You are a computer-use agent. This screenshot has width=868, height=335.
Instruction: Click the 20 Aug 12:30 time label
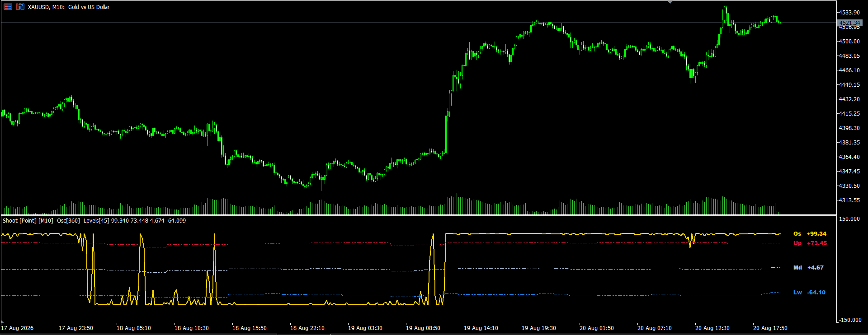tap(712, 328)
